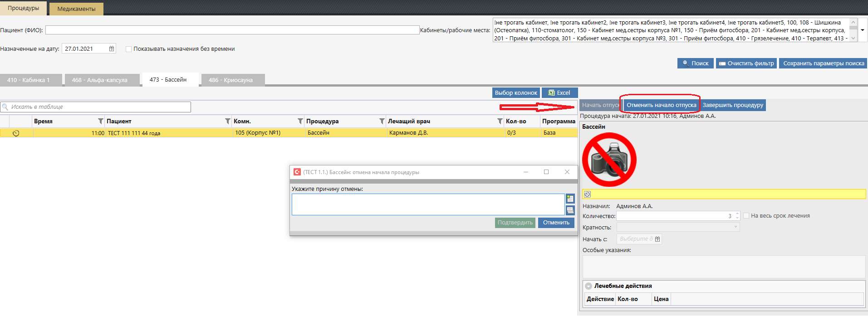Click the template list icon below add template
The width and height of the screenshot is (868, 316).
click(570, 210)
